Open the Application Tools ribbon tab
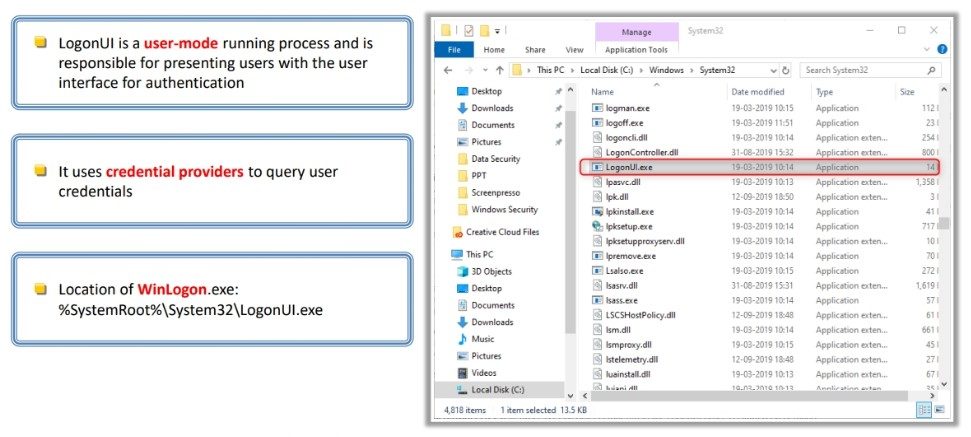Screen dimensions: 971x437 tap(637, 50)
